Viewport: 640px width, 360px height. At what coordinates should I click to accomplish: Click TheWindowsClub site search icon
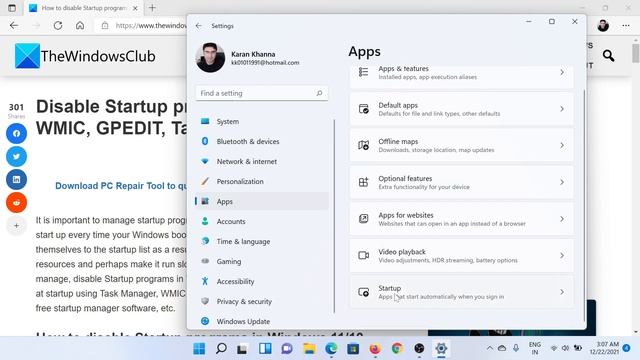click(608, 55)
